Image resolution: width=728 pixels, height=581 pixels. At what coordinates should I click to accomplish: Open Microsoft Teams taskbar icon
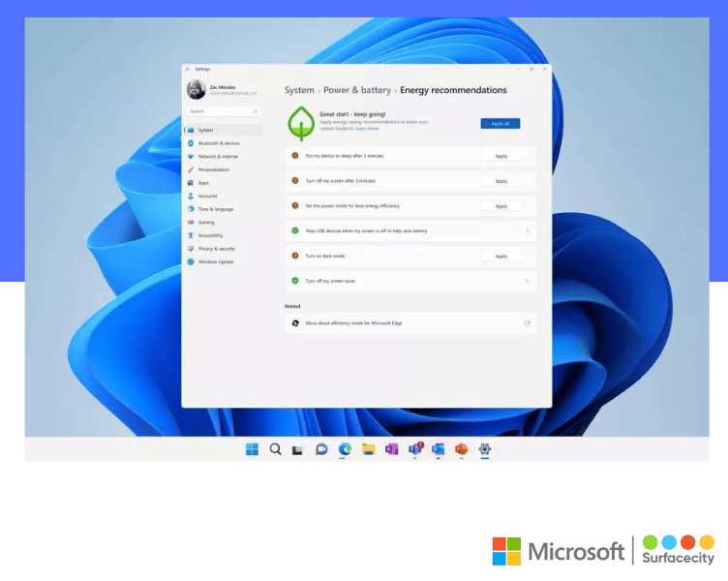(415, 449)
